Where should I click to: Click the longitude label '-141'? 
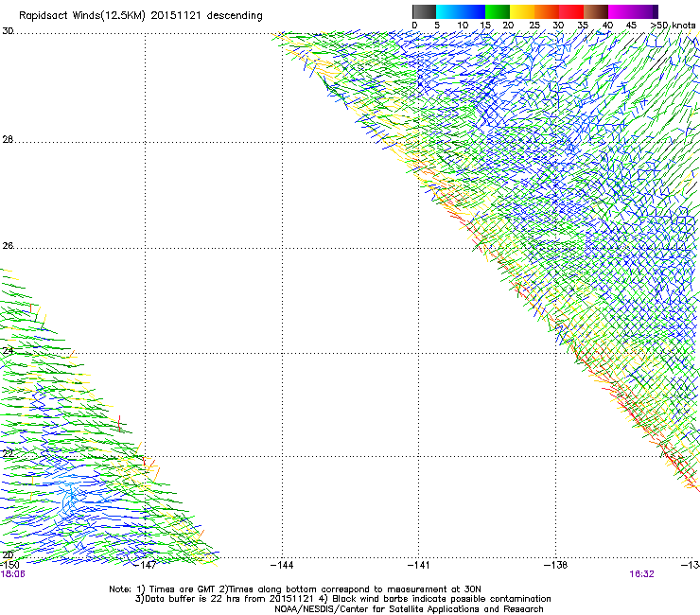419,565
